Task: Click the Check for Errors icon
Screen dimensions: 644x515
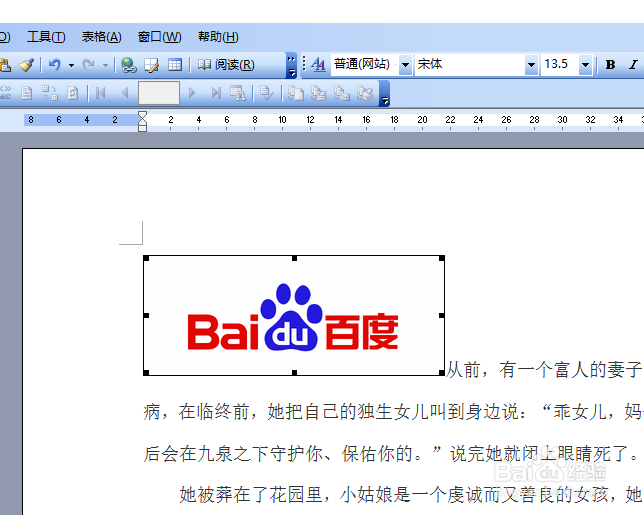Action: pyautogui.click(x=267, y=93)
